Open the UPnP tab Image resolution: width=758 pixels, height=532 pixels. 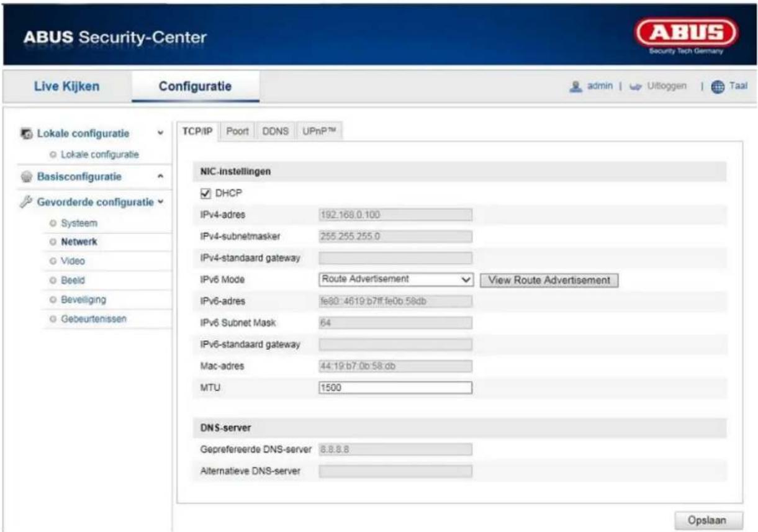pos(318,131)
